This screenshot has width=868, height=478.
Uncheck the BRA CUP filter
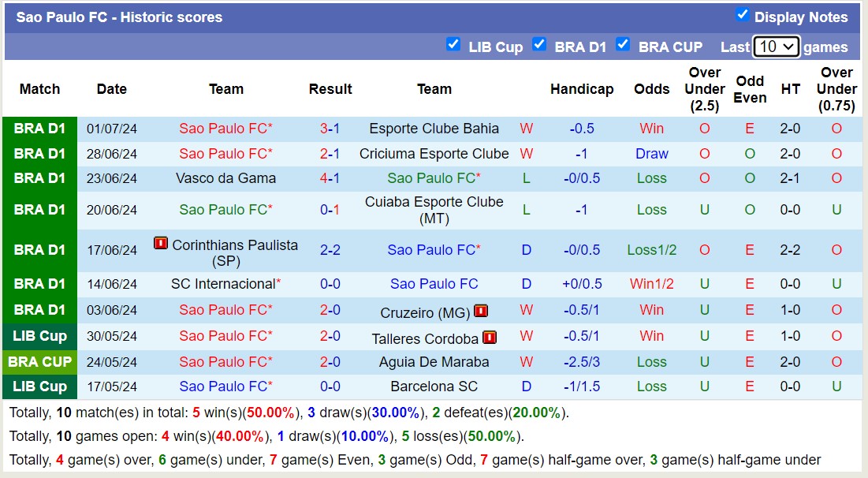624,46
